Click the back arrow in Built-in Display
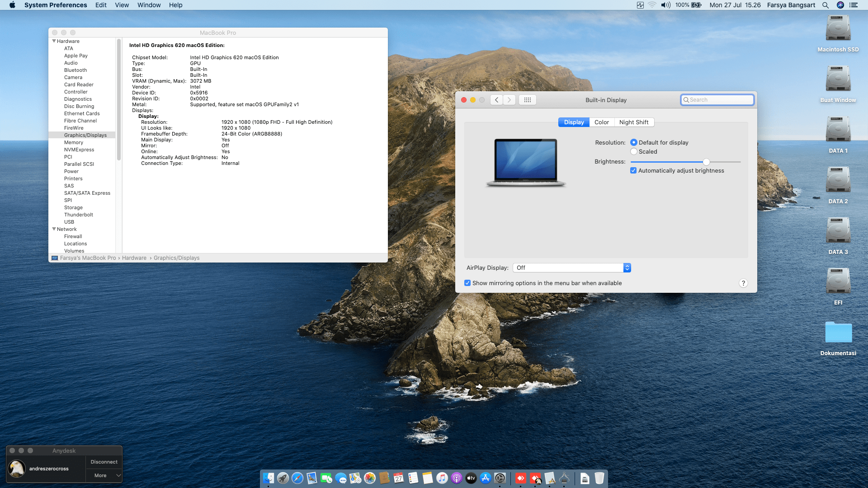 point(496,100)
